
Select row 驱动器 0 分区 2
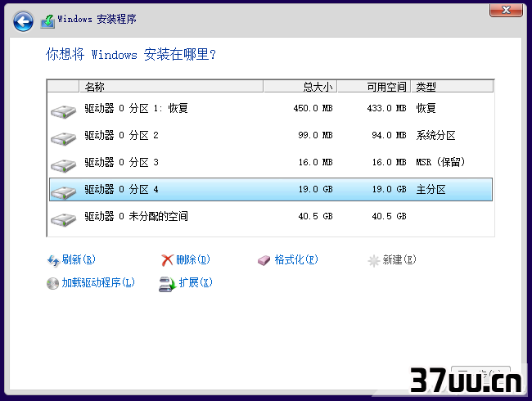[271, 135]
